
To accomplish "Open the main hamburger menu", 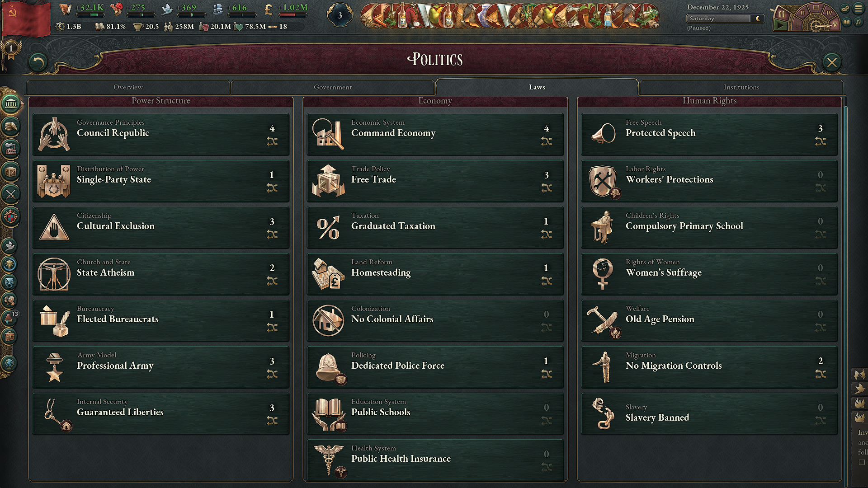I will [858, 8].
